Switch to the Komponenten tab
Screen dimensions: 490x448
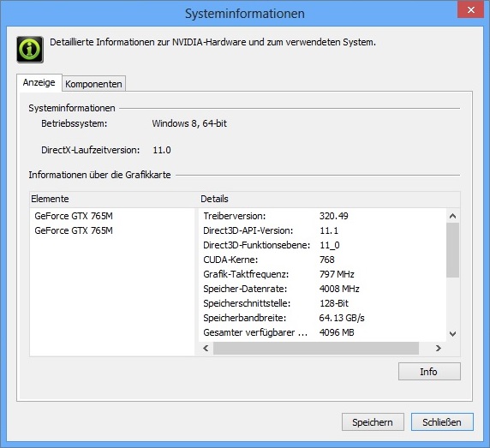[x=93, y=84]
